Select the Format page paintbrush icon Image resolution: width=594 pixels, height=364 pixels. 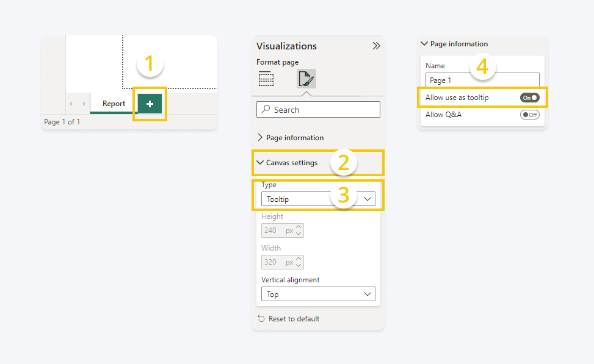click(306, 79)
